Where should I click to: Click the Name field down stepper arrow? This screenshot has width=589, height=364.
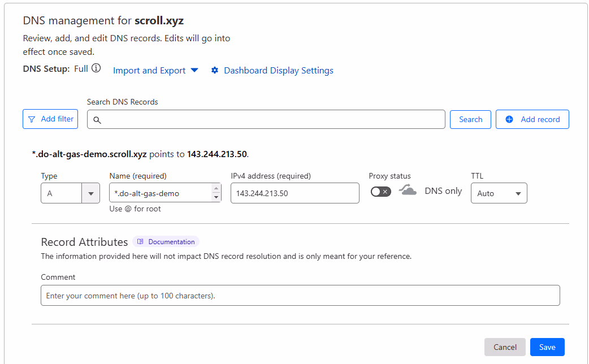tap(216, 197)
